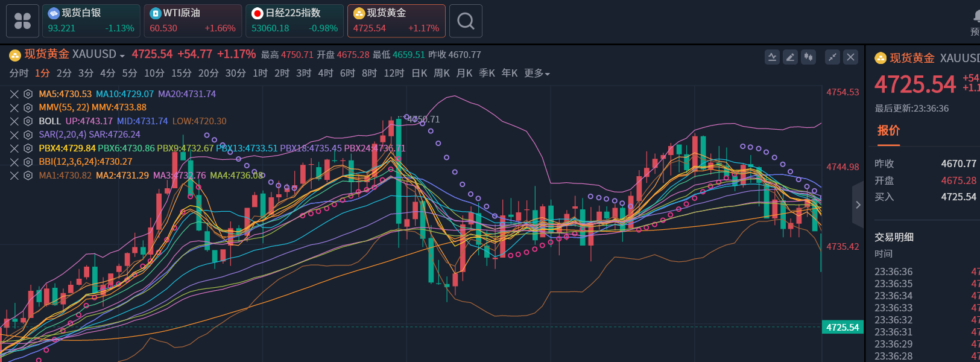This screenshot has width=980, height=362.
Task: Remove the MA5 indicator with X
Action: click(x=14, y=94)
